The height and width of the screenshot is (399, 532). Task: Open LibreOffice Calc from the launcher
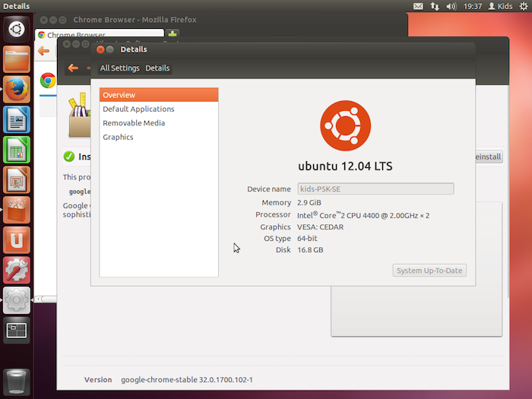(16, 150)
